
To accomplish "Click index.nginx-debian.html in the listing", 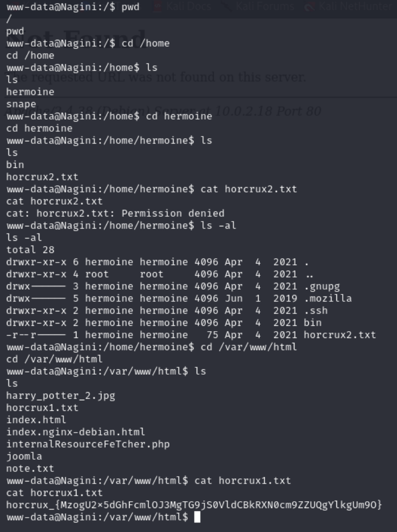I will (x=75, y=432).
